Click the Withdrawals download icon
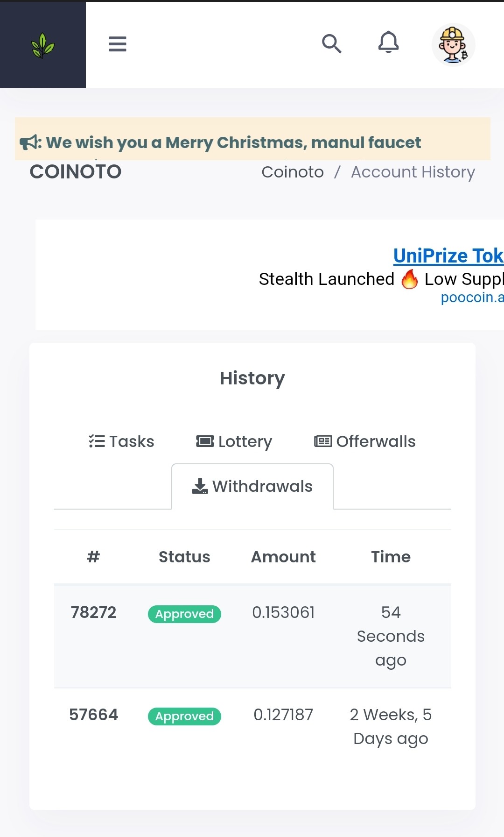 click(200, 486)
